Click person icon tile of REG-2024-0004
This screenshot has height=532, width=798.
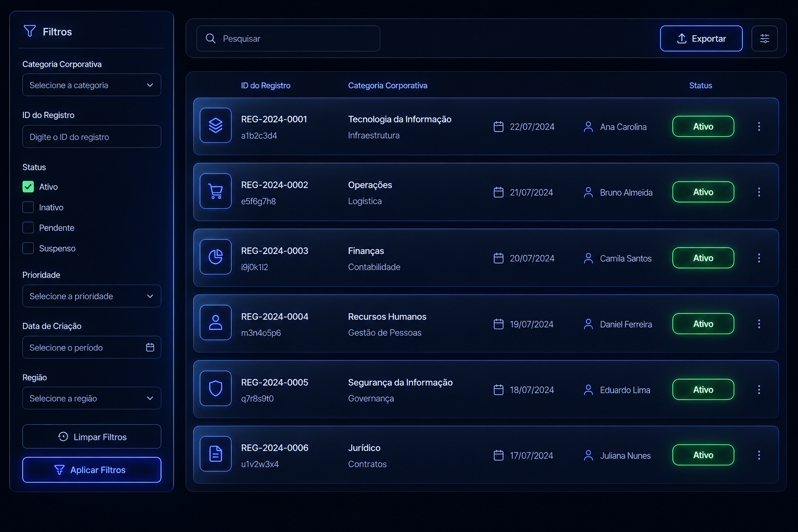tap(216, 323)
